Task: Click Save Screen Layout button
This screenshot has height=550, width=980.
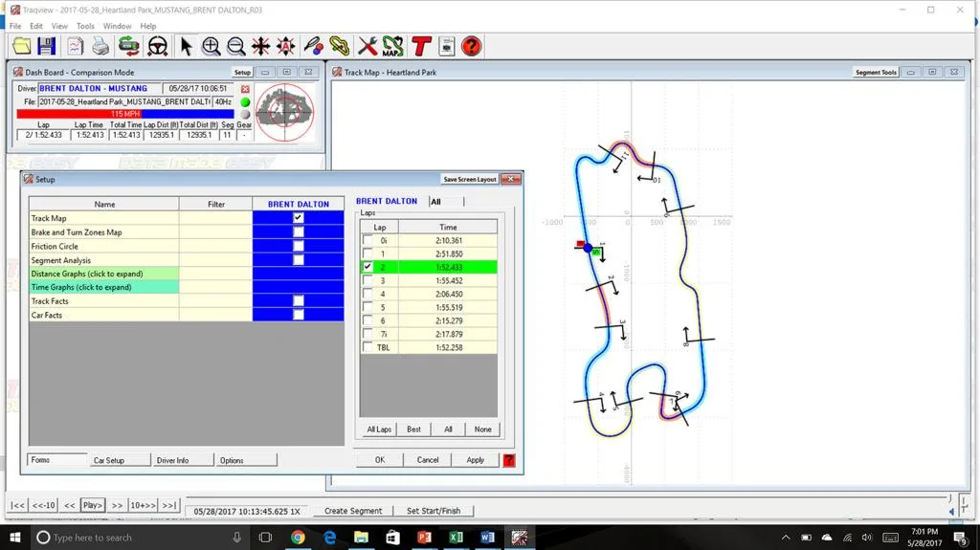Action: point(470,180)
